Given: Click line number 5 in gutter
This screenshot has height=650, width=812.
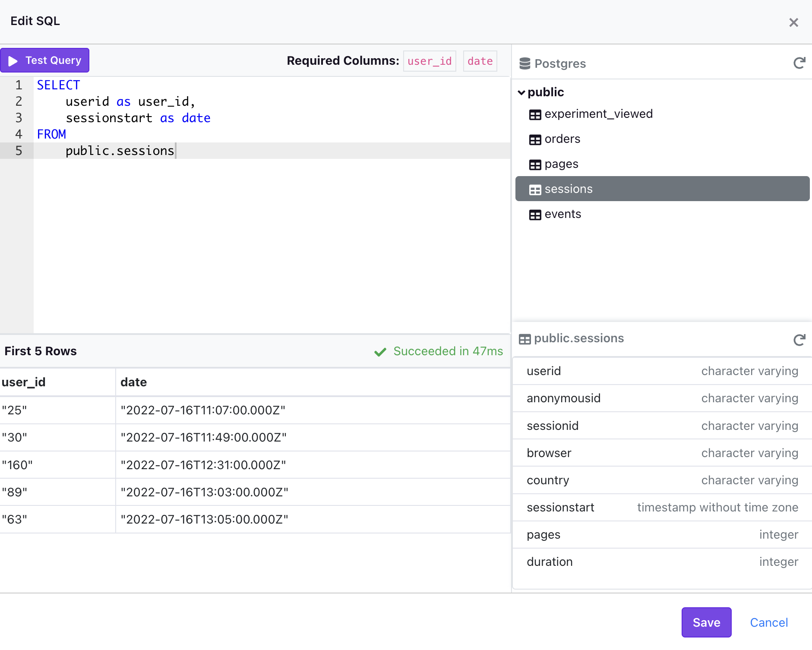Looking at the screenshot, I should 19,151.
